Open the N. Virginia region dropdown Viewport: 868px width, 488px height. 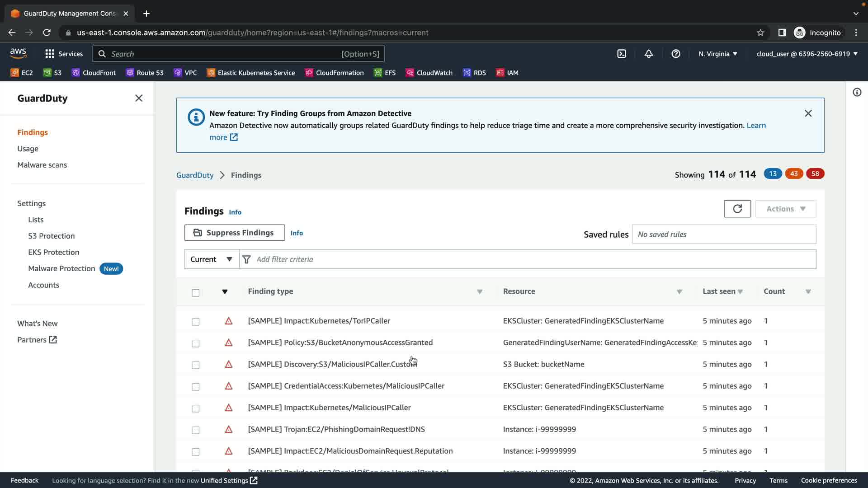point(717,54)
